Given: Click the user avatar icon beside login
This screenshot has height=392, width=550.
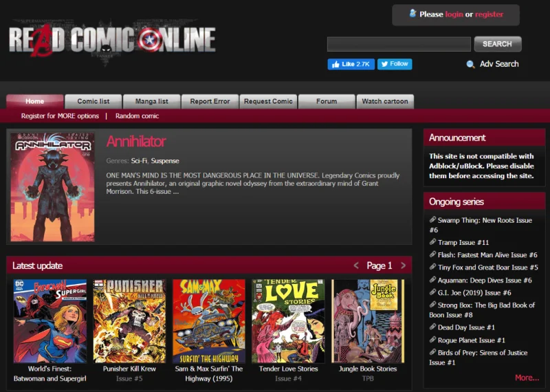Looking at the screenshot, I should [x=413, y=13].
